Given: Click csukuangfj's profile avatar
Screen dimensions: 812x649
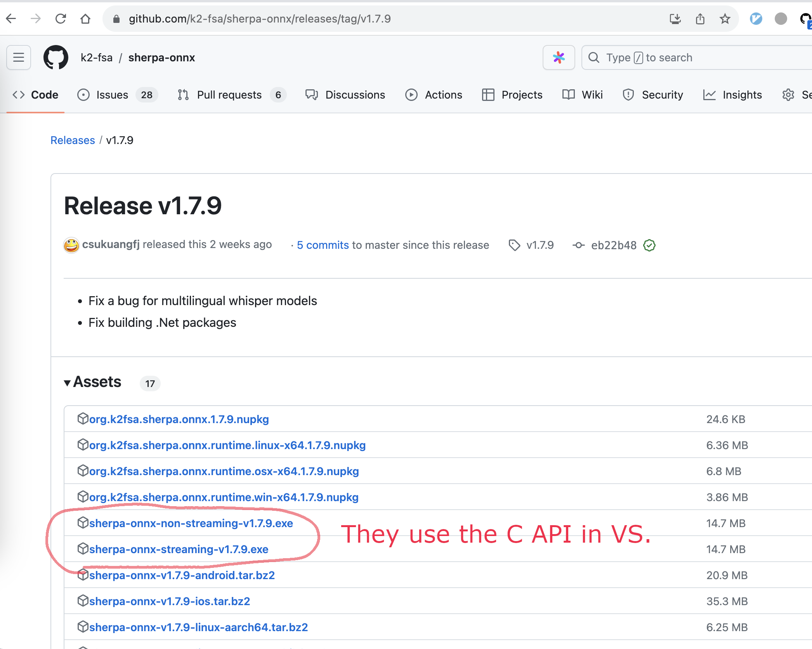Looking at the screenshot, I should [71, 245].
